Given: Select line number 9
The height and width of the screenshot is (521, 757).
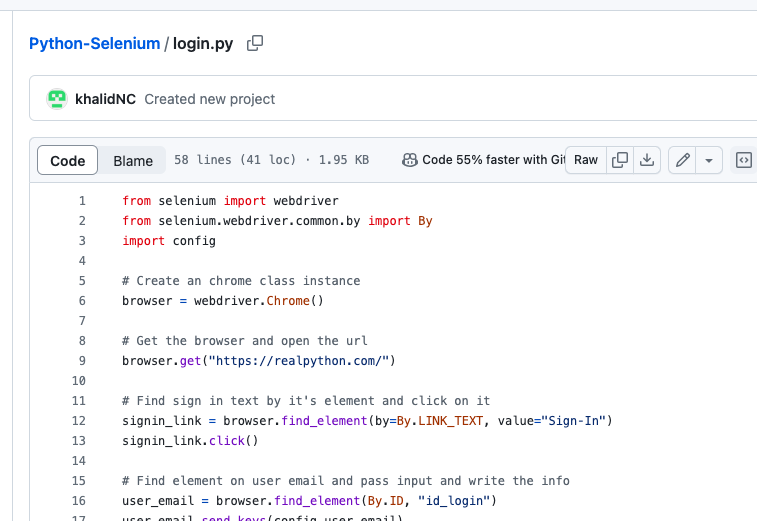Looking at the screenshot, I should point(82,361).
